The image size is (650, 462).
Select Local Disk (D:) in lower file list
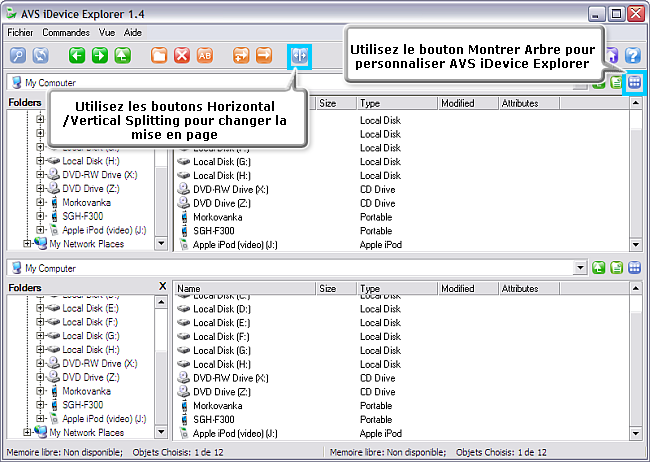222,309
